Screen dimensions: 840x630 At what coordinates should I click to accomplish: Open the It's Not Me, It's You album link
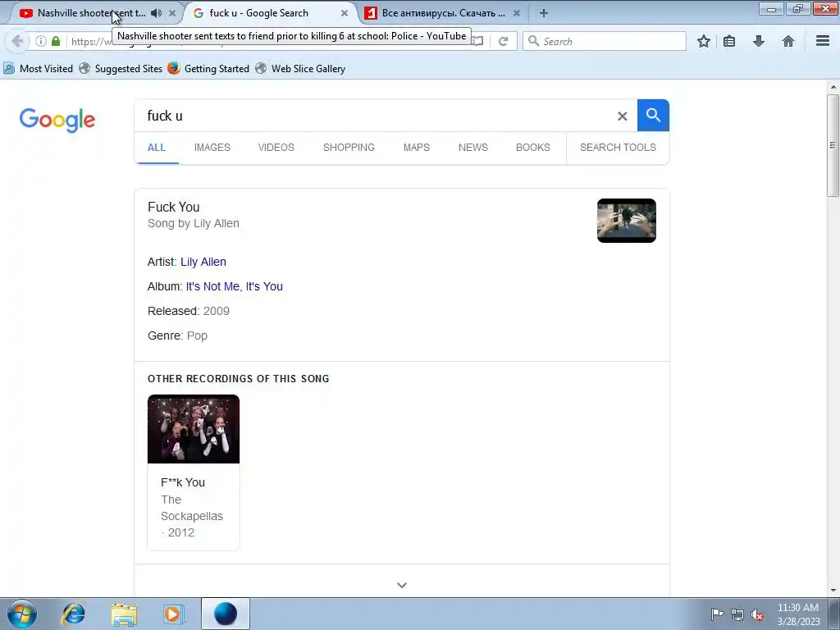[x=234, y=286]
